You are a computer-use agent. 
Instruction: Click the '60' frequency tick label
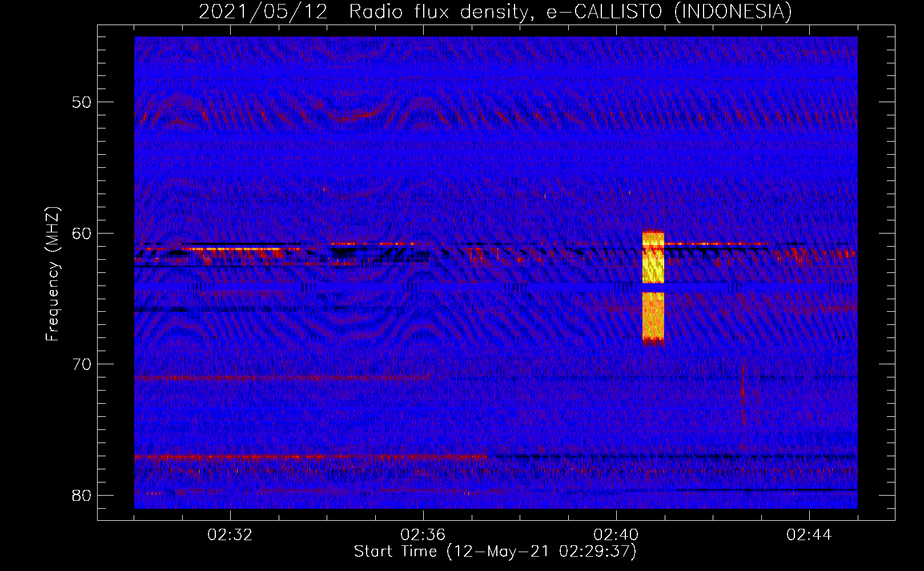coord(82,234)
